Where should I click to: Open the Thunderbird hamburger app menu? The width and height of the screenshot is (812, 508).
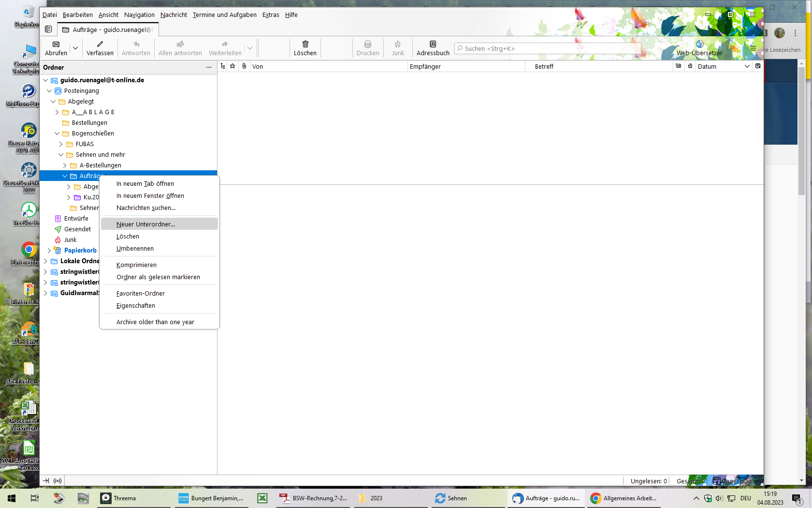click(753, 48)
